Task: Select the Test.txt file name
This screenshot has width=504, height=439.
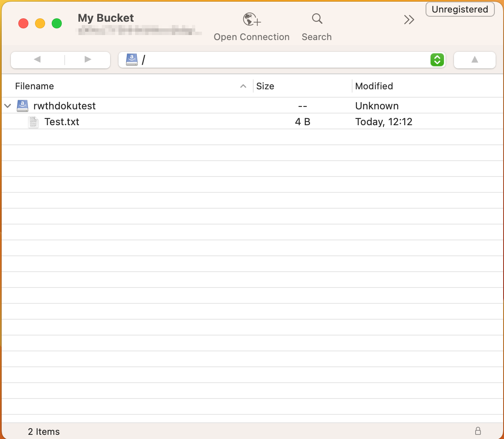Action: point(62,122)
